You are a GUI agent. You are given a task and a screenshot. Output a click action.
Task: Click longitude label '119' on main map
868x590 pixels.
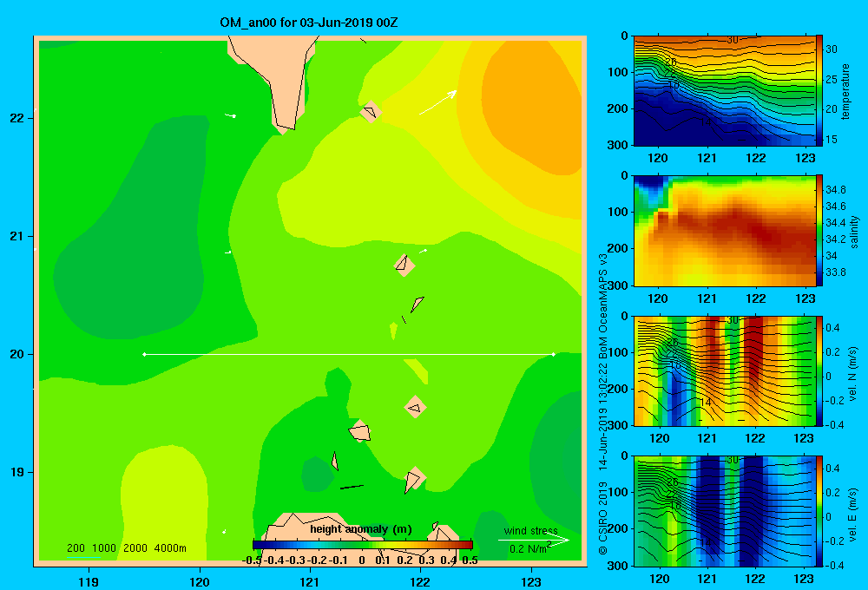[x=89, y=581]
